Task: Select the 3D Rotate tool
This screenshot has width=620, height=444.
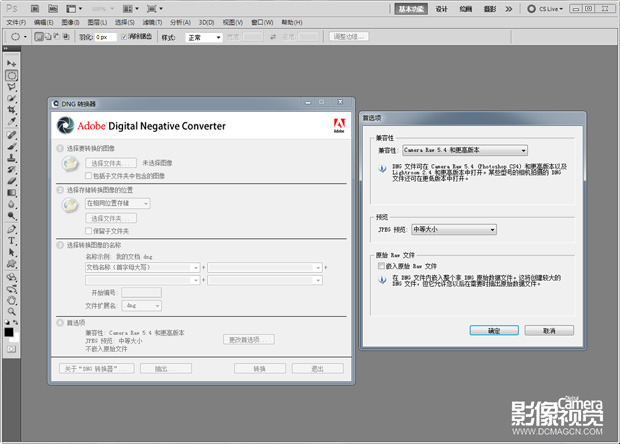Action: (11, 277)
